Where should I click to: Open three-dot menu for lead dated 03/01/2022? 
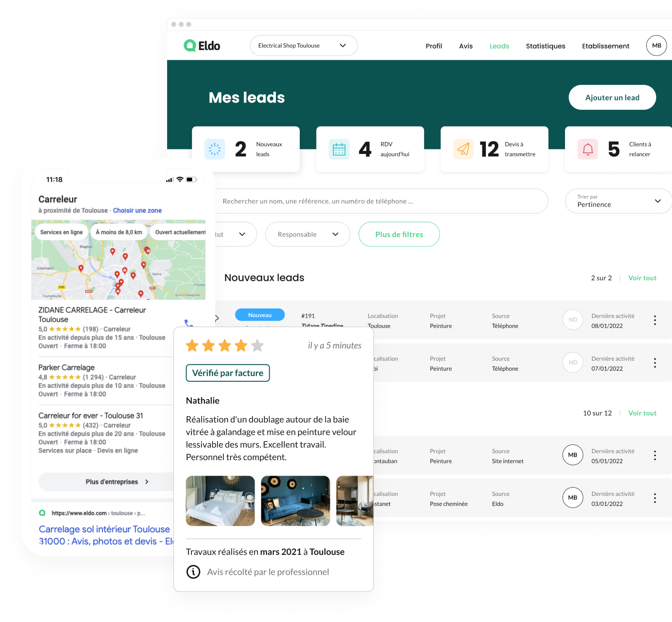coord(655,498)
